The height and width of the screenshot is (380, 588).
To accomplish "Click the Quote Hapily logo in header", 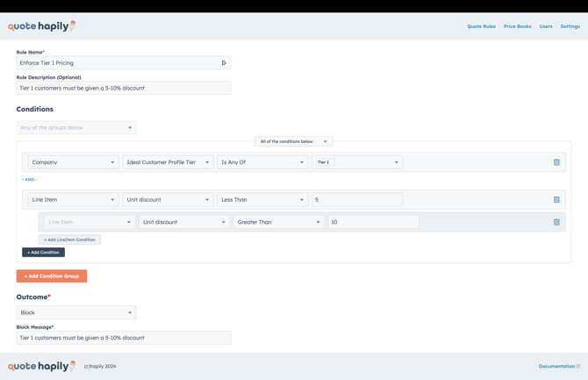I will [x=41, y=26].
